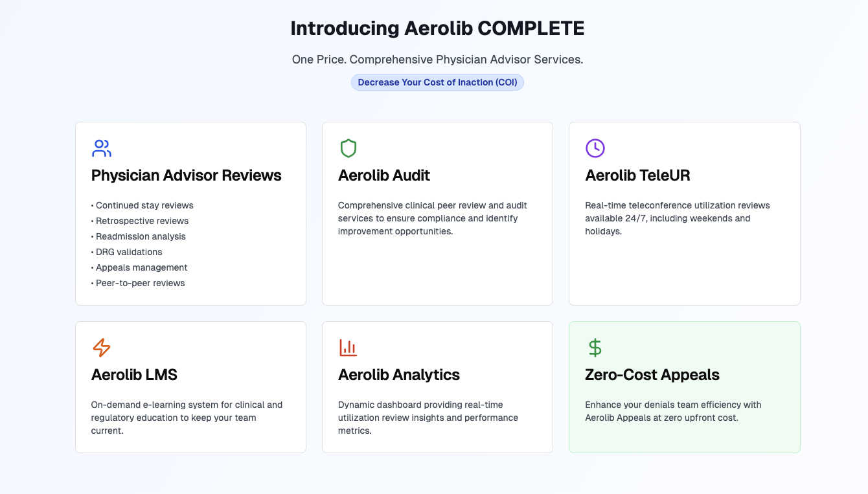The image size is (868, 494).
Task: Click the Appeals management bullet
Action: click(x=139, y=267)
